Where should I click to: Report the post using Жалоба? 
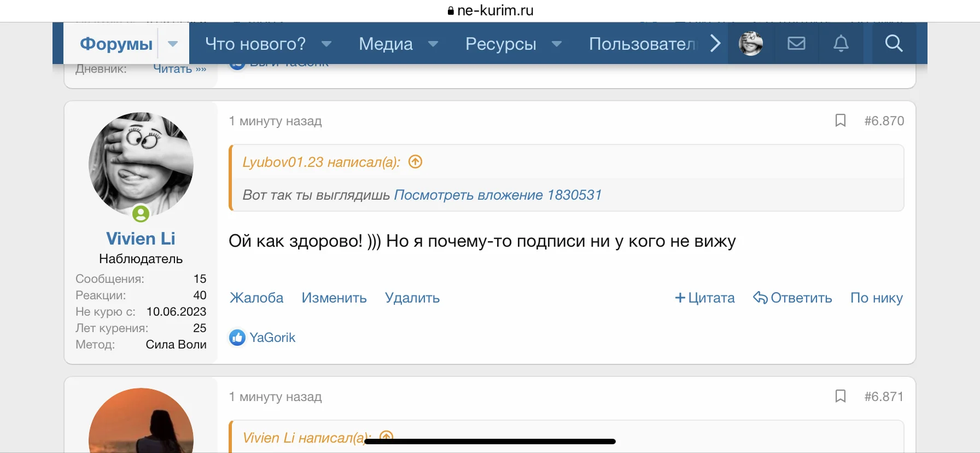[x=256, y=298]
